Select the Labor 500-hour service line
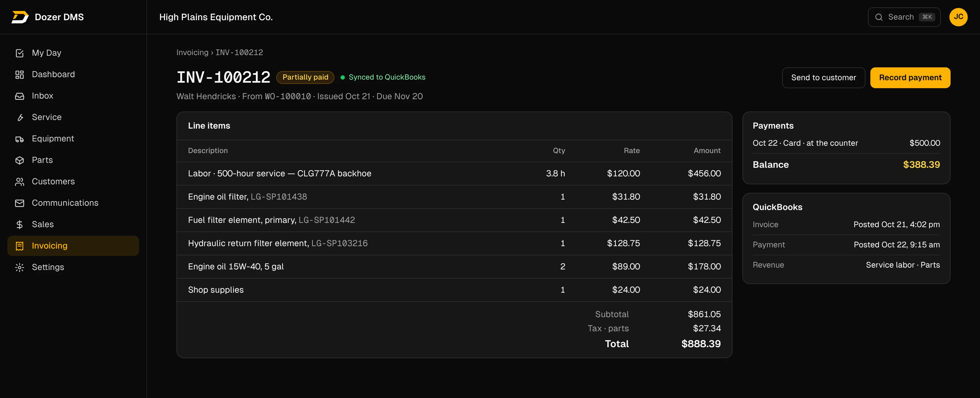The height and width of the screenshot is (398, 980). coord(454,174)
